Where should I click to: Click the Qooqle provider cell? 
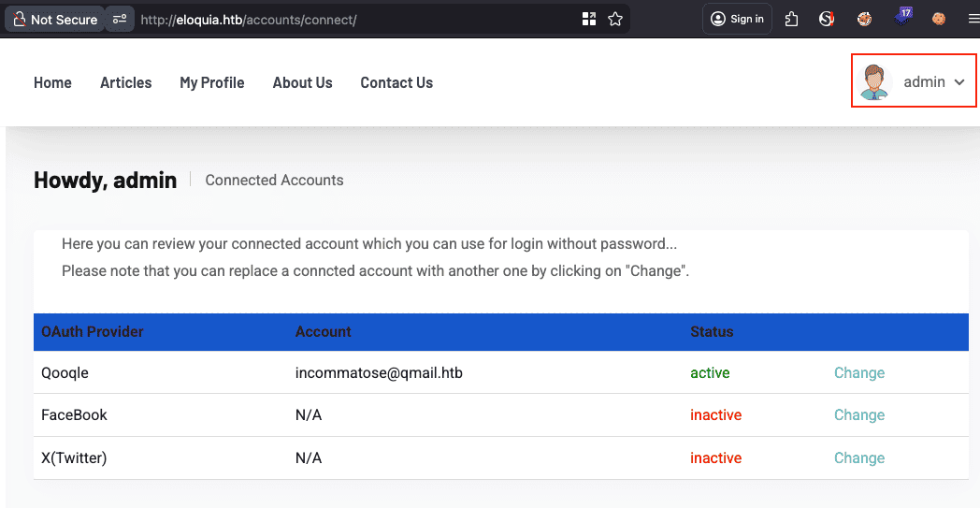(x=65, y=373)
